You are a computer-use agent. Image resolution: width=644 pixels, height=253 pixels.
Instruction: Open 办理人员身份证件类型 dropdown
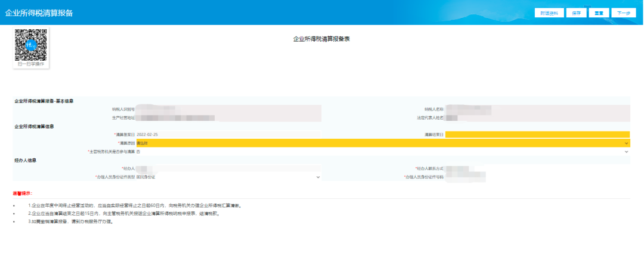pos(228,177)
